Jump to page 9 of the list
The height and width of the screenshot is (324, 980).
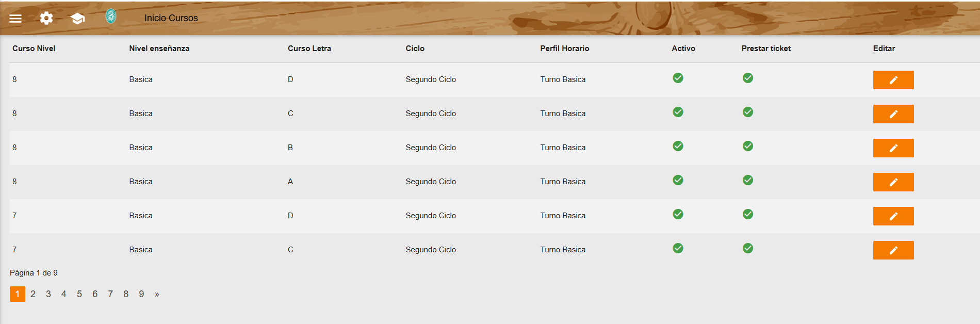click(141, 294)
